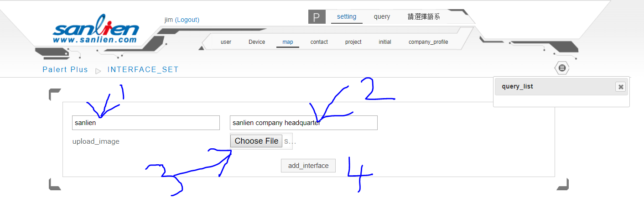644x214 pixels.
Task: Open the contact page
Action: point(319,42)
